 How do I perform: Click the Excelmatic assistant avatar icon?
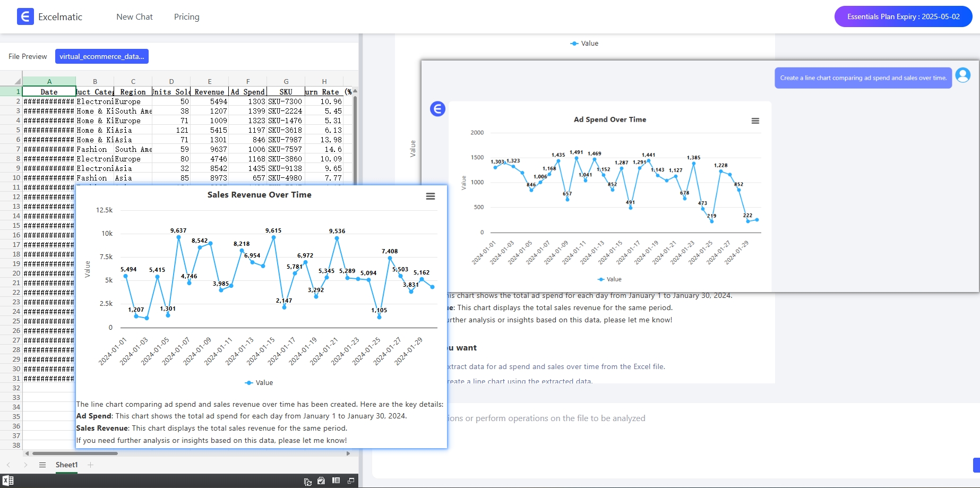point(437,109)
